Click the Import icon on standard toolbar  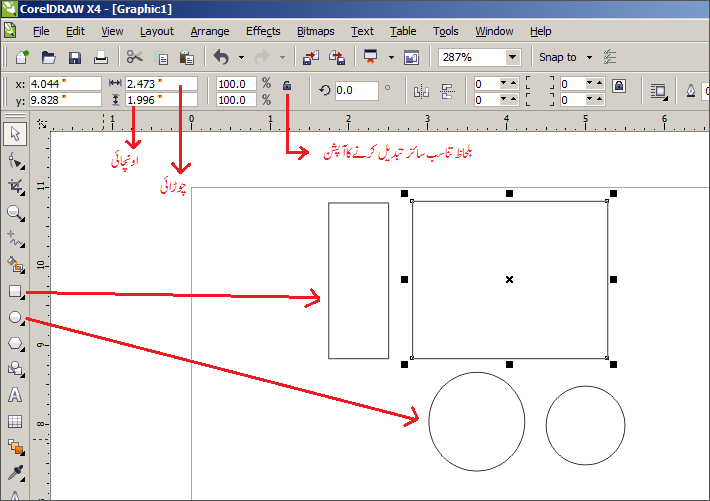[x=310, y=58]
